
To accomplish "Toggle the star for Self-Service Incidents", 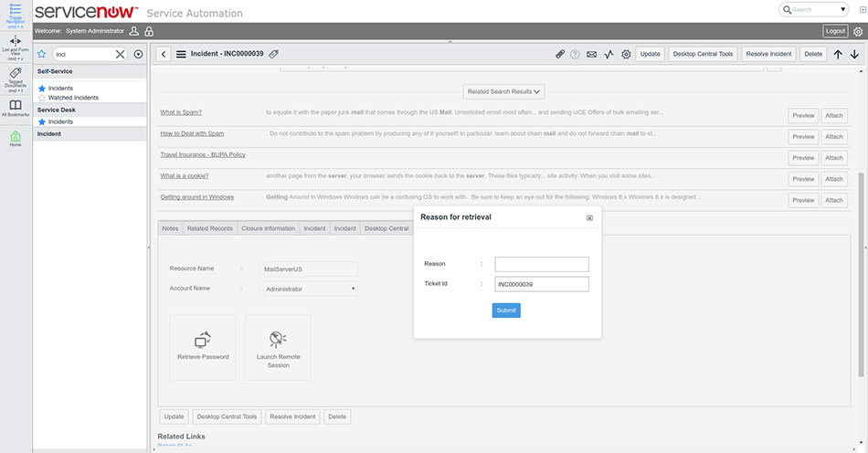I will click(41, 89).
